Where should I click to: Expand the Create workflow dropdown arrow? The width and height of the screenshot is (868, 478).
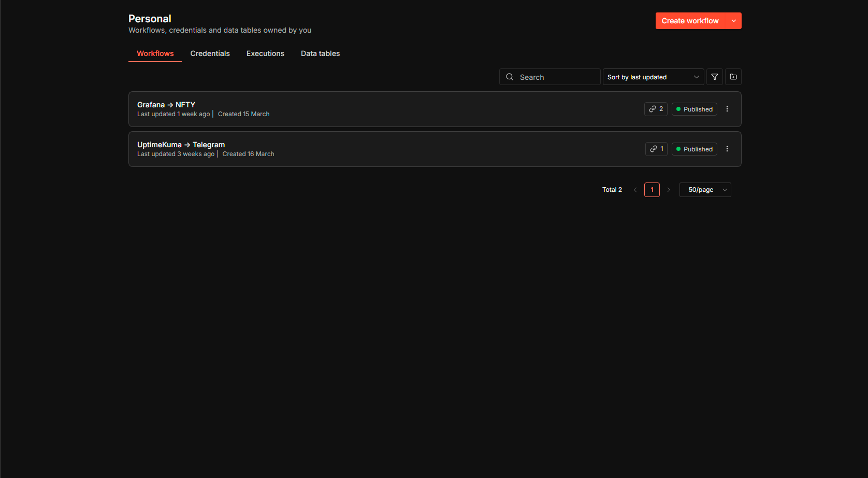click(x=734, y=21)
